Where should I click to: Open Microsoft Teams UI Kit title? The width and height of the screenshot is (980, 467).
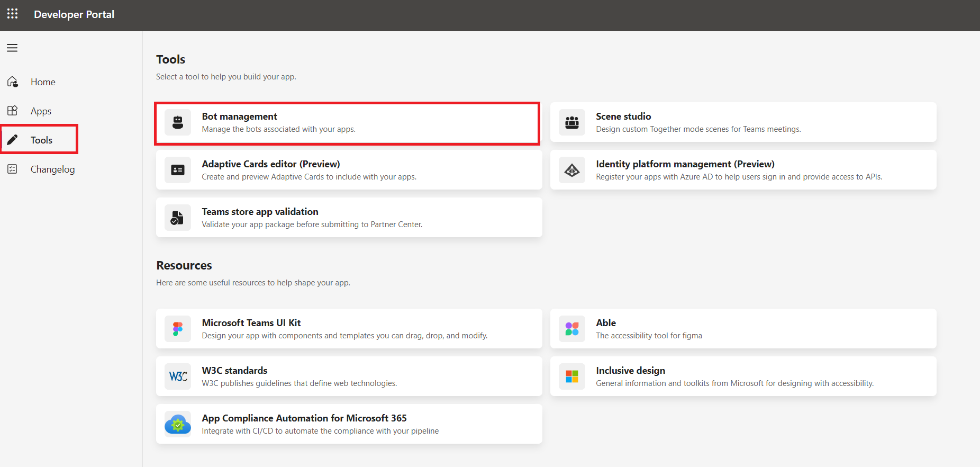click(x=251, y=323)
